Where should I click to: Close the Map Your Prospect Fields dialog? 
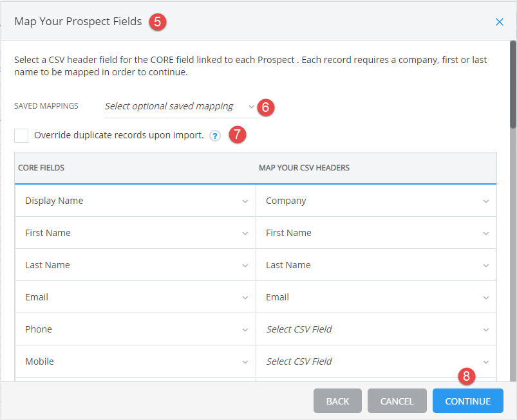pos(499,22)
